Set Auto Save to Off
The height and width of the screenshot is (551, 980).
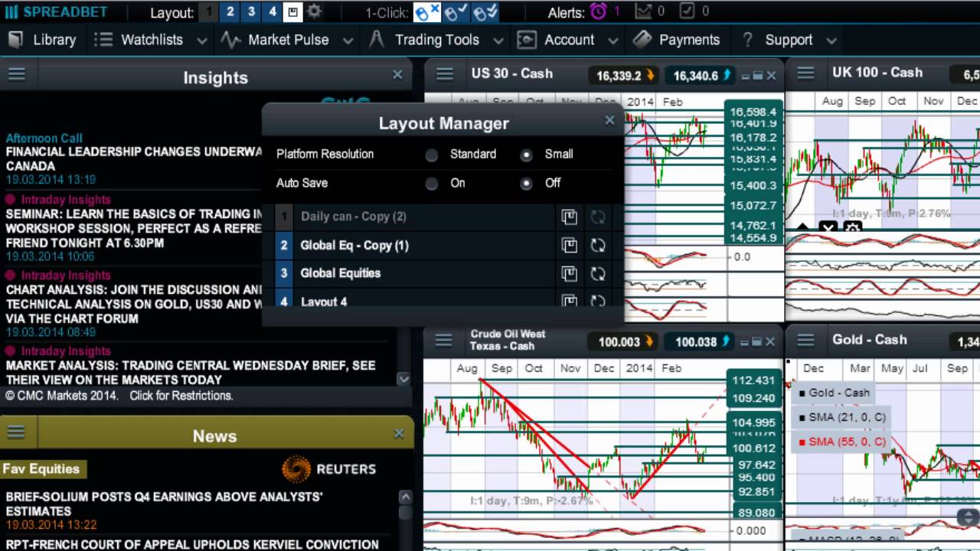[526, 184]
